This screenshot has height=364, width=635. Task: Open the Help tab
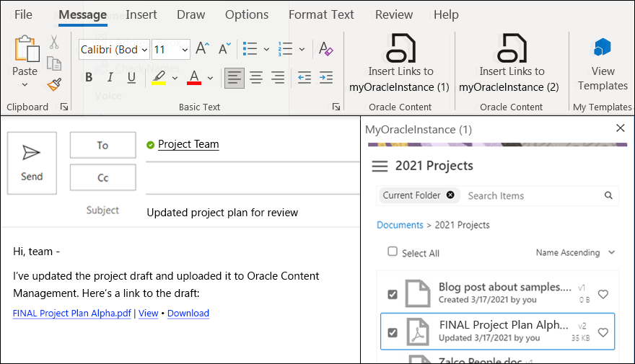click(x=446, y=14)
